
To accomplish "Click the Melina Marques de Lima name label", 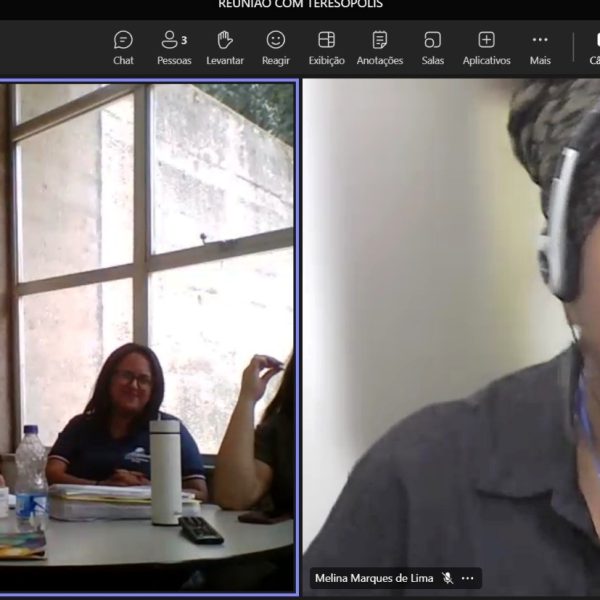I will point(376,578).
